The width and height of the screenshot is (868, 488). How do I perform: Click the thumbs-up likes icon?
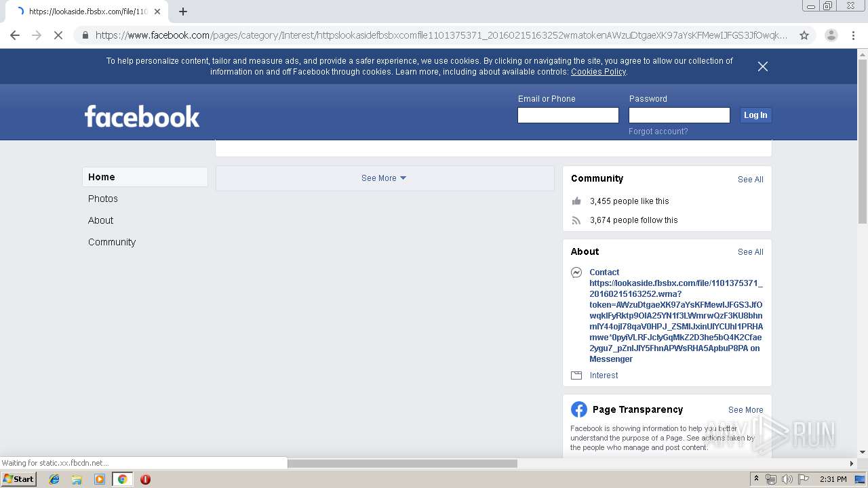[x=576, y=201]
